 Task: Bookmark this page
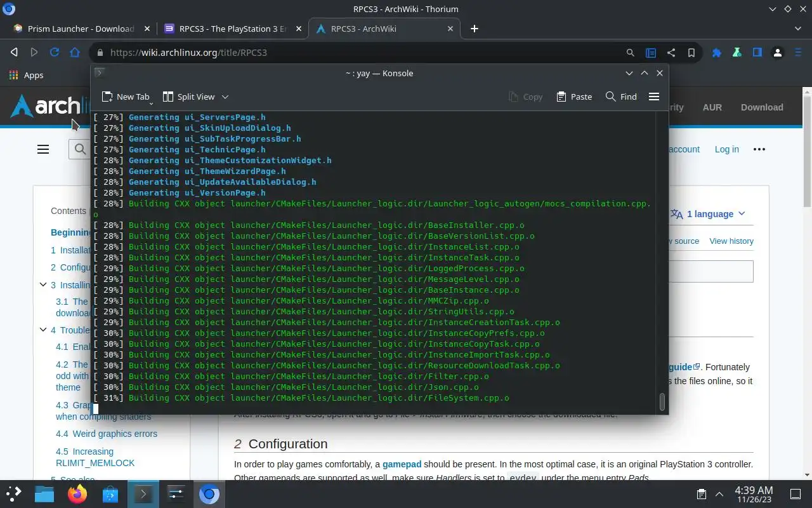coord(691,53)
